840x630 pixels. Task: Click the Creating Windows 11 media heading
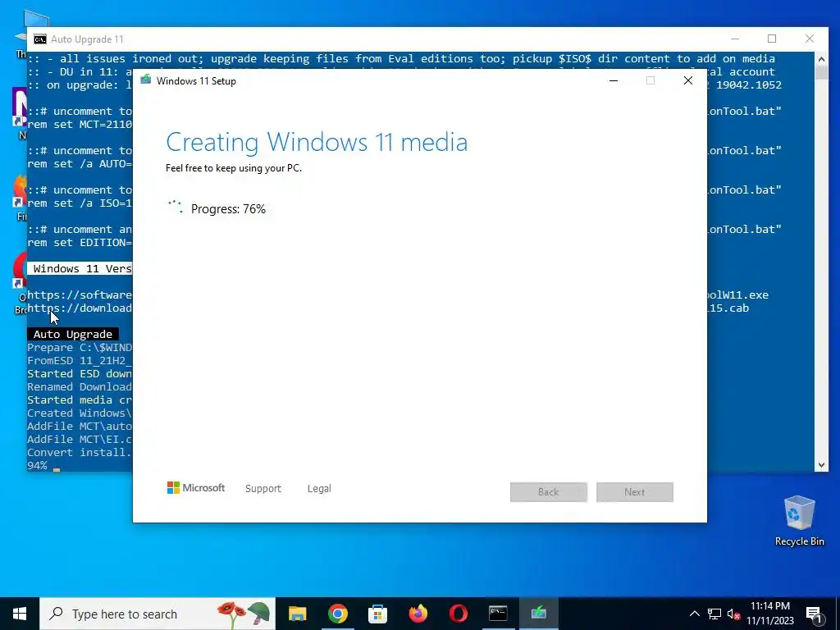[x=317, y=143]
